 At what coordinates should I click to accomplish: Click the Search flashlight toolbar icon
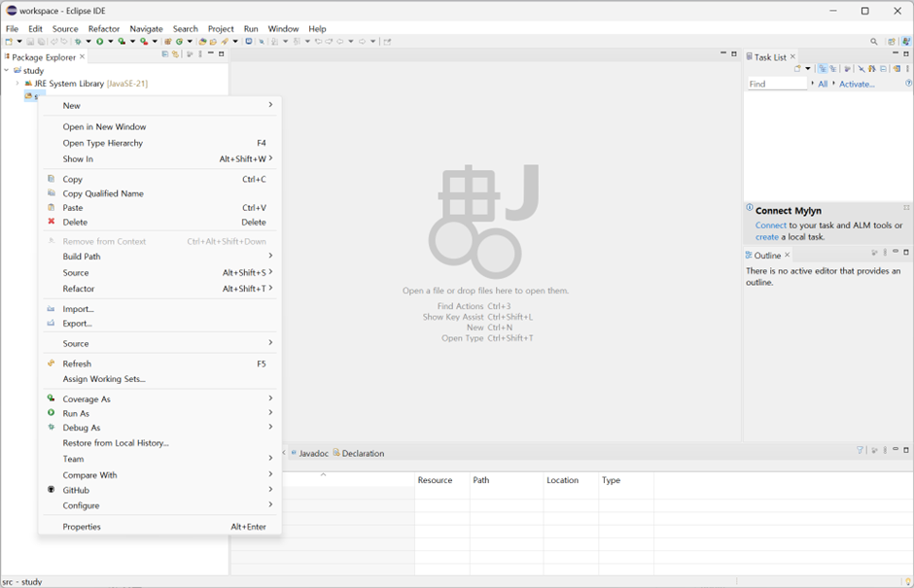pyautogui.click(x=224, y=42)
